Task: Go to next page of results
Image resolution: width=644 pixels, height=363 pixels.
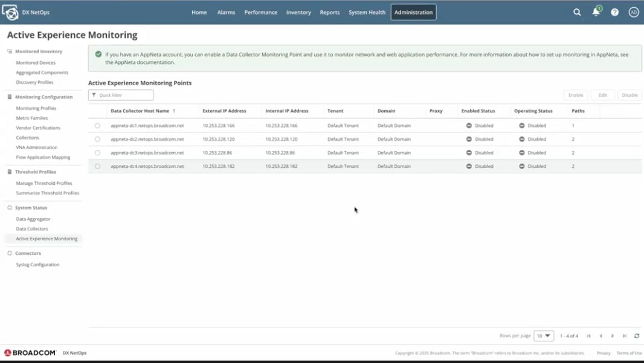Action: coord(613,336)
